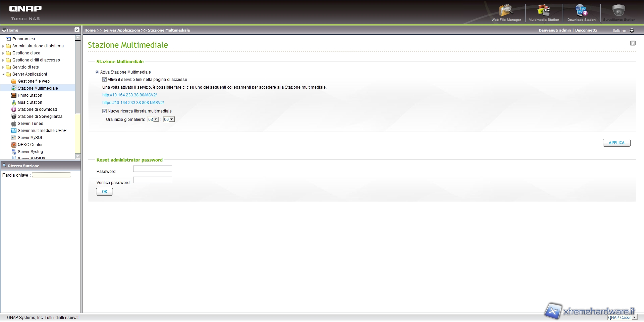The height and width of the screenshot is (322, 644).
Task: Open the Italiano language dropdown
Action: pyautogui.click(x=632, y=31)
